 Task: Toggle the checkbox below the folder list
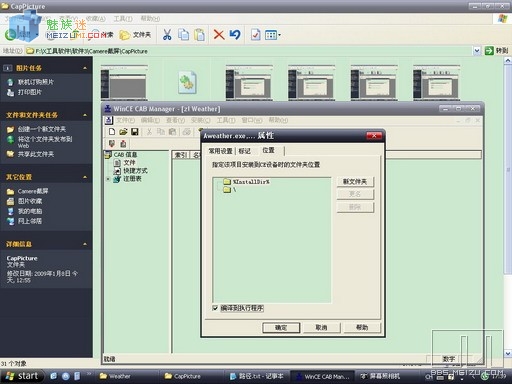tap(215, 308)
